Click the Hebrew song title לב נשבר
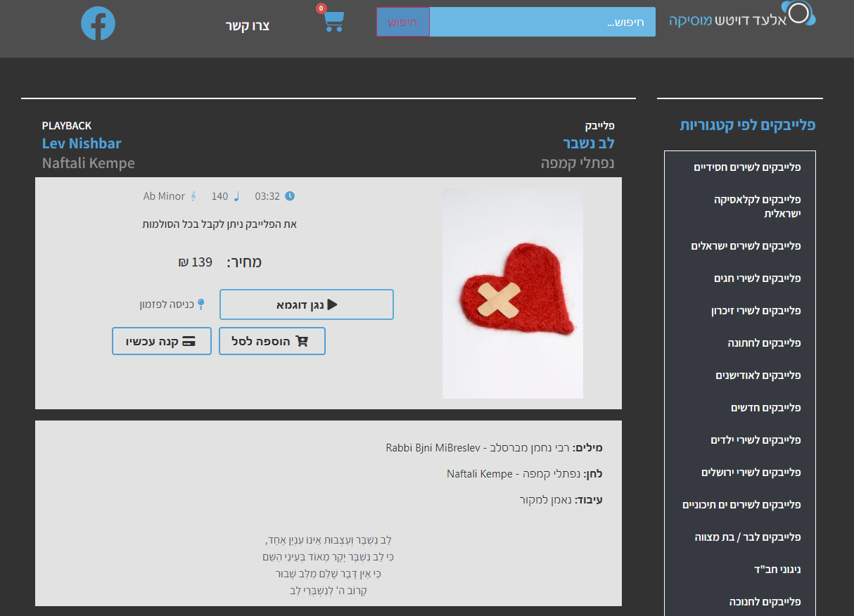This screenshot has height=616, width=854. [589, 143]
